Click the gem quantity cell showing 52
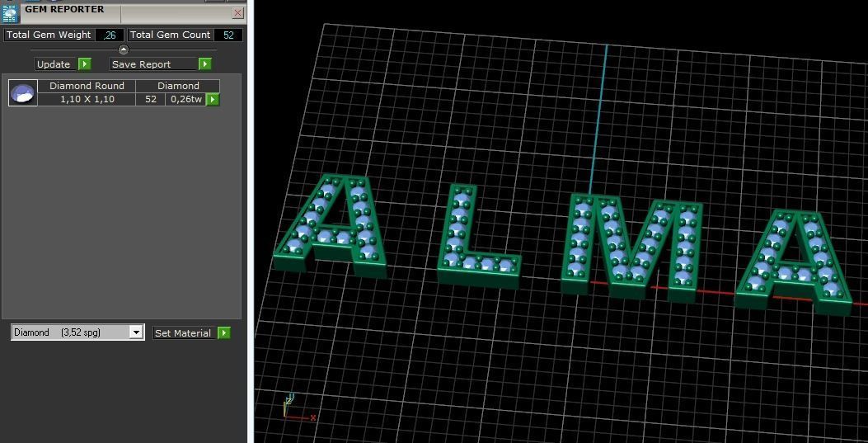The height and width of the screenshot is (443, 868). pyautogui.click(x=151, y=100)
